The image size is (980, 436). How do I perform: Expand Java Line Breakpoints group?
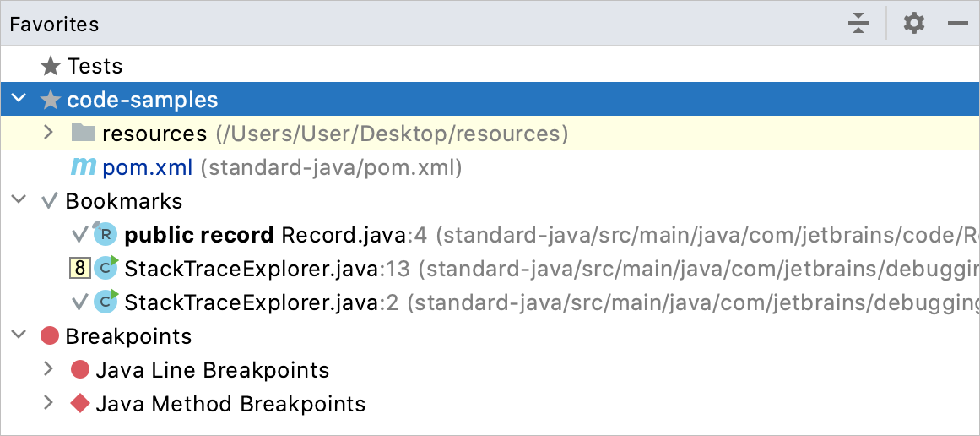[x=49, y=370]
